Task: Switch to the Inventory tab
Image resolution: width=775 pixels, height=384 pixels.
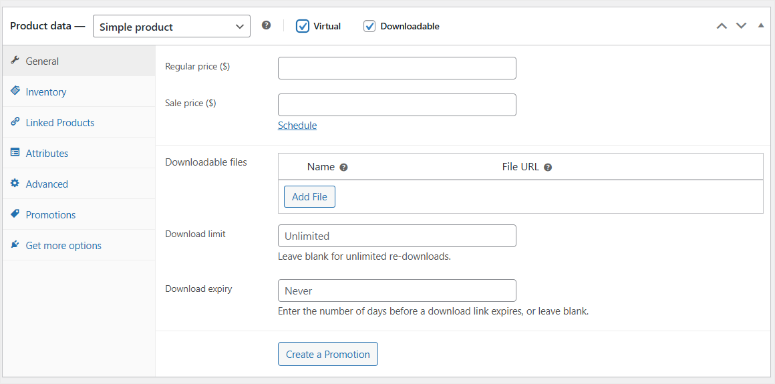Action: tap(79, 92)
